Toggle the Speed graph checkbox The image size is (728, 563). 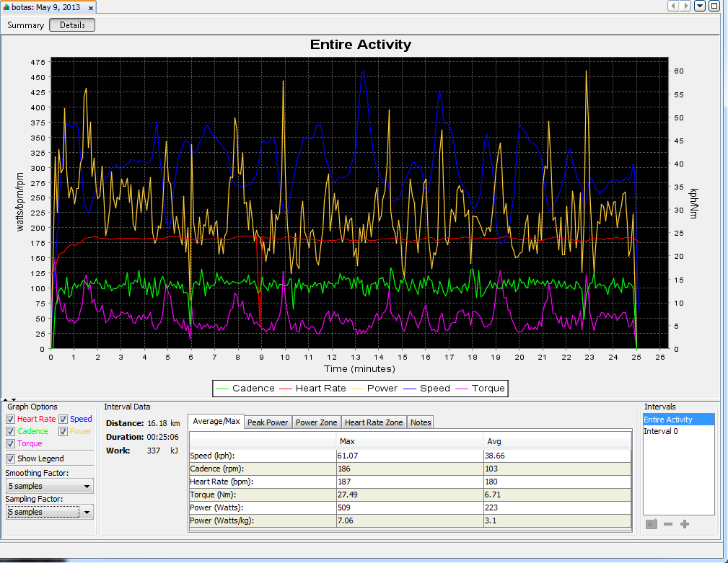point(63,420)
